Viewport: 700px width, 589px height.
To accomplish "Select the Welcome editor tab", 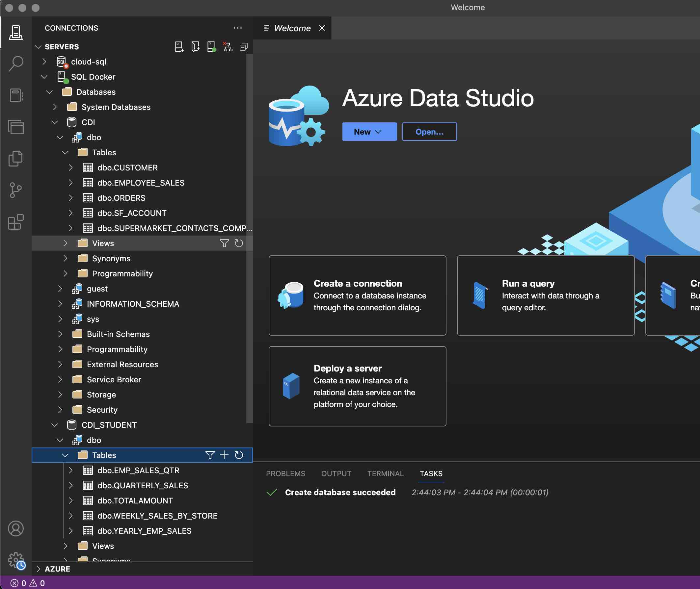I will [x=292, y=28].
